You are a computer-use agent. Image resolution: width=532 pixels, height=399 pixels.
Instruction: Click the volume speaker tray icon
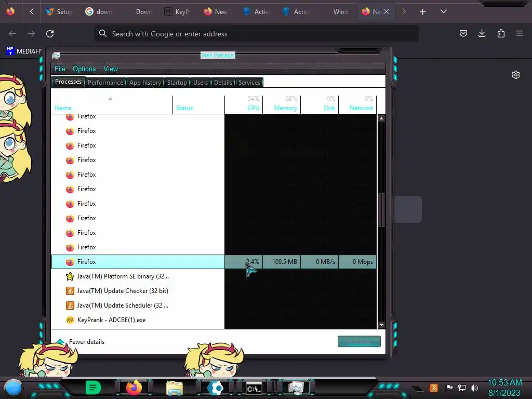tap(474, 388)
